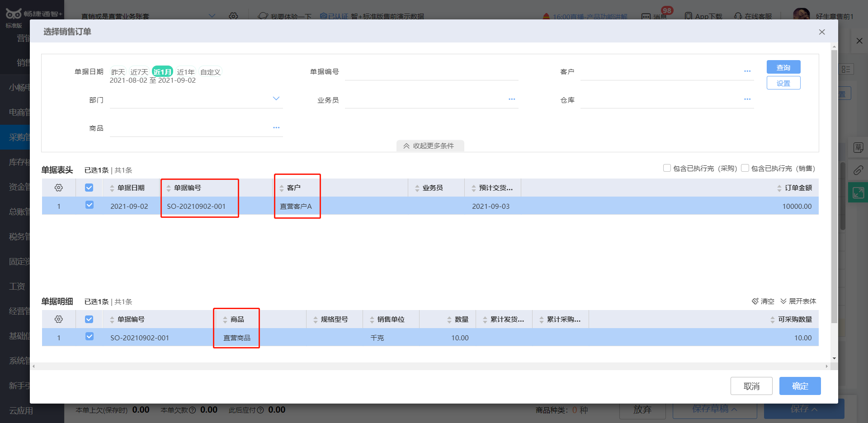This screenshot has width=868, height=423.
Task: Click delivery date 2021-09-03 cell
Action: click(491, 206)
